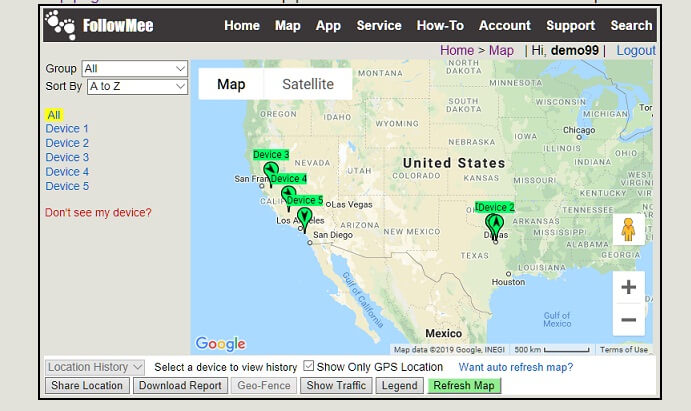
Task: Open the App menu item
Action: pos(328,26)
